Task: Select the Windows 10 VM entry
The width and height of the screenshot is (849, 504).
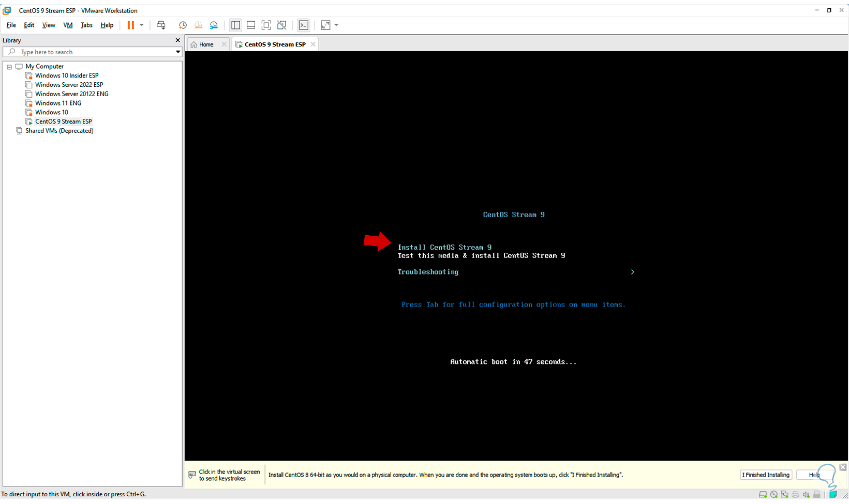Action: (x=51, y=112)
